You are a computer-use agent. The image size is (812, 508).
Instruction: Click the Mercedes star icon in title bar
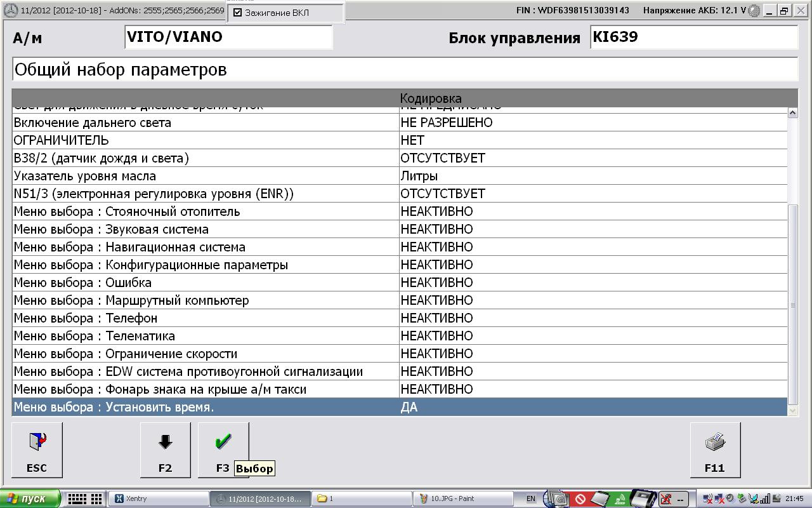[x=11, y=11]
